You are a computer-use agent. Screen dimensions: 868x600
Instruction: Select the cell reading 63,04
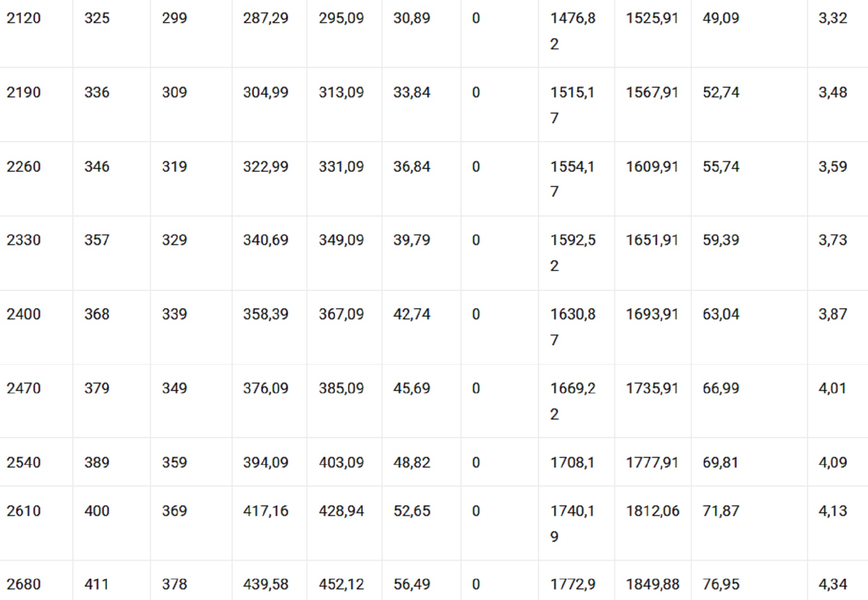click(720, 314)
